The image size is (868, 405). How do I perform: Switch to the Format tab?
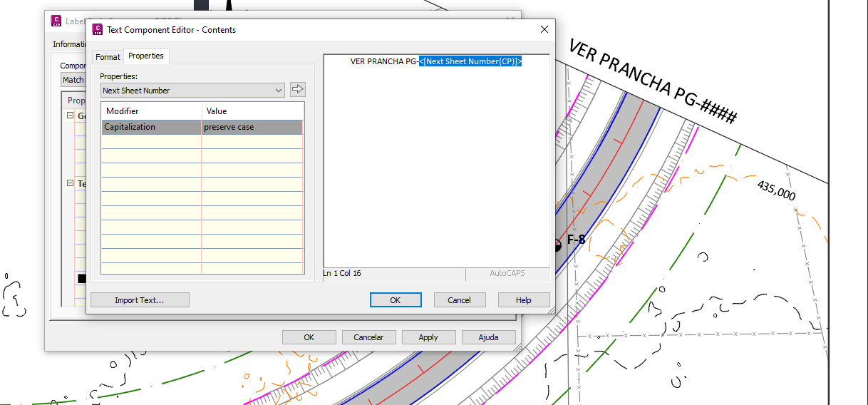pyautogui.click(x=108, y=57)
